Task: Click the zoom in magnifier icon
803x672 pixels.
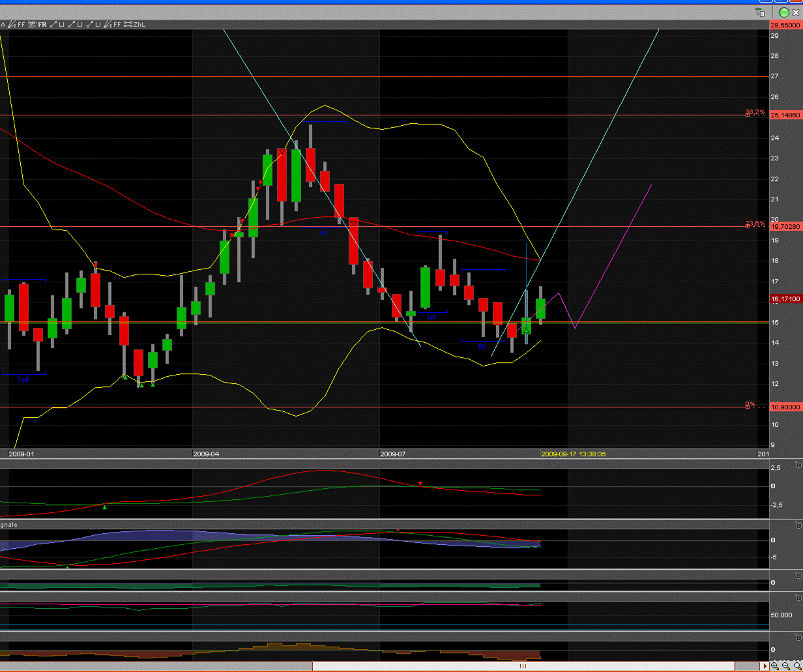Action: (x=774, y=665)
